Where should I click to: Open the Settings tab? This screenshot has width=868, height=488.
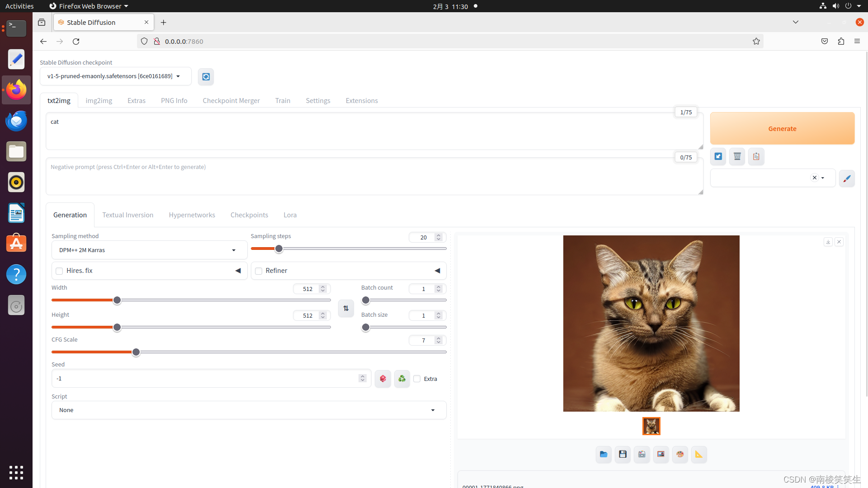point(318,100)
